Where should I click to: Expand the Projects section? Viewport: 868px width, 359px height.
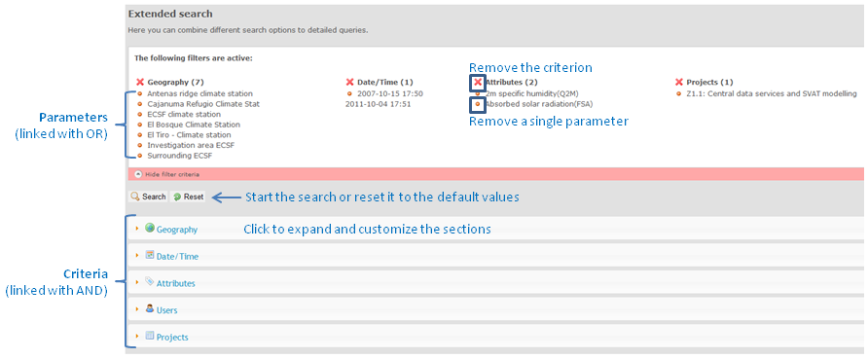tap(172, 337)
